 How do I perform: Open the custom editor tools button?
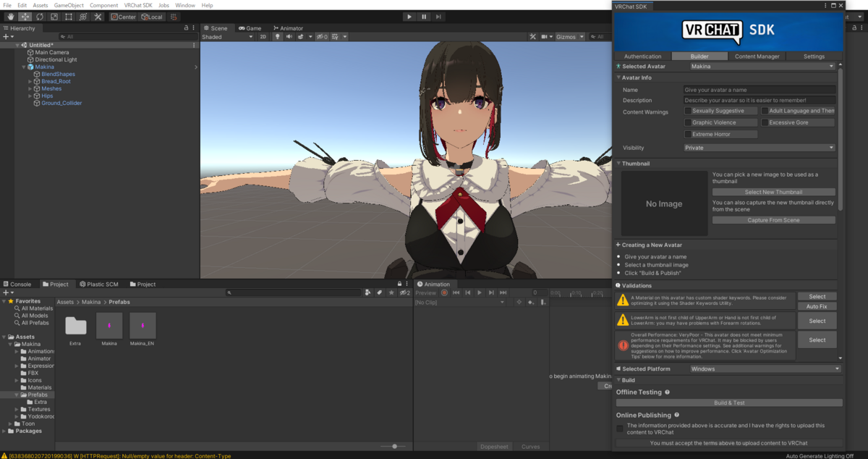pyautogui.click(x=98, y=17)
